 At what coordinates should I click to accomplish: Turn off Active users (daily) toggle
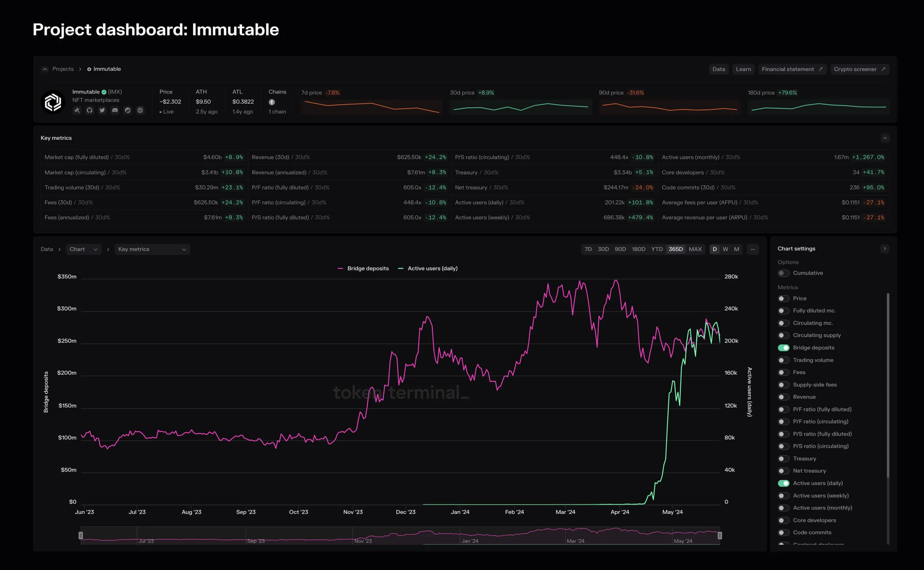point(783,483)
